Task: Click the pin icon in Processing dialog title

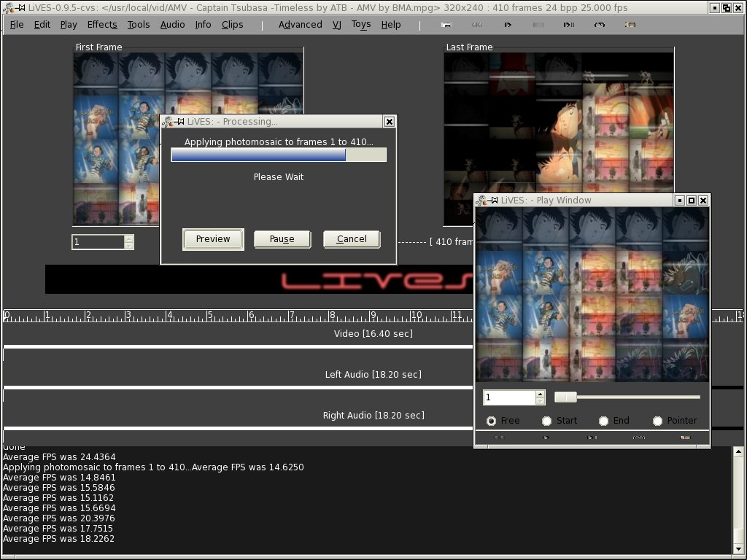Action: [x=179, y=122]
